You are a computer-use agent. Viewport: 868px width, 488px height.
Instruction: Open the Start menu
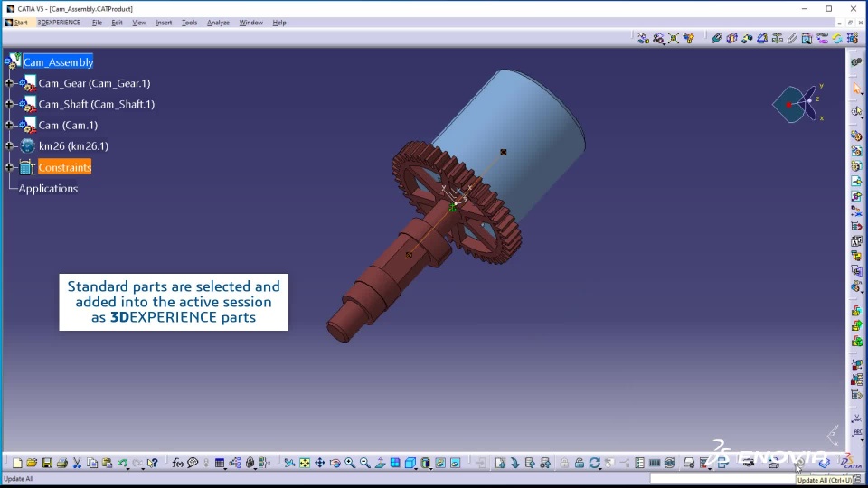coord(20,23)
